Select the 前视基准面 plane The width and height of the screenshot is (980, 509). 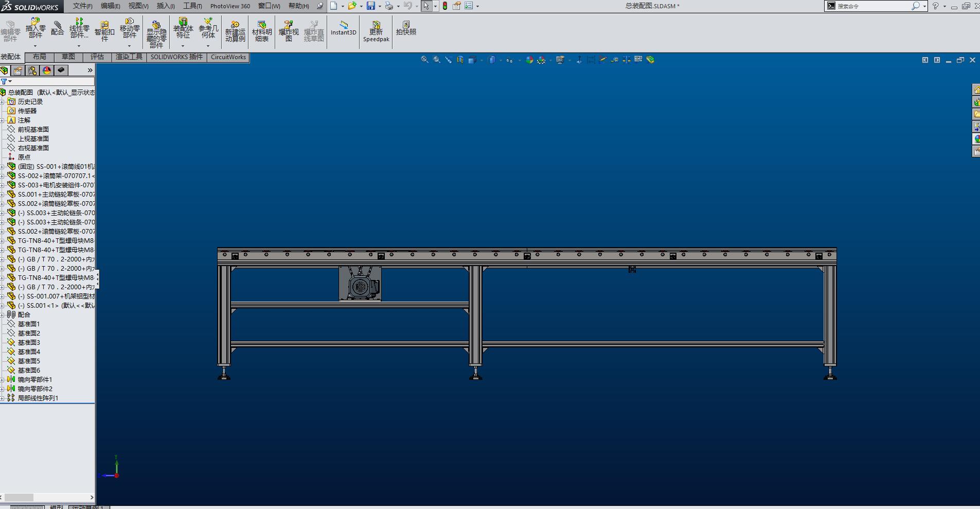pyautogui.click(x=33, y=130)
